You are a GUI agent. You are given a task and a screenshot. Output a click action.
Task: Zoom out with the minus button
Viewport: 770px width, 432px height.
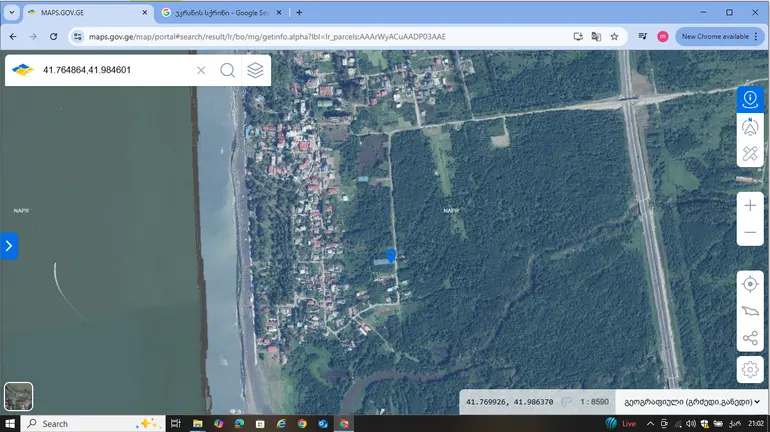coord(750,232)
